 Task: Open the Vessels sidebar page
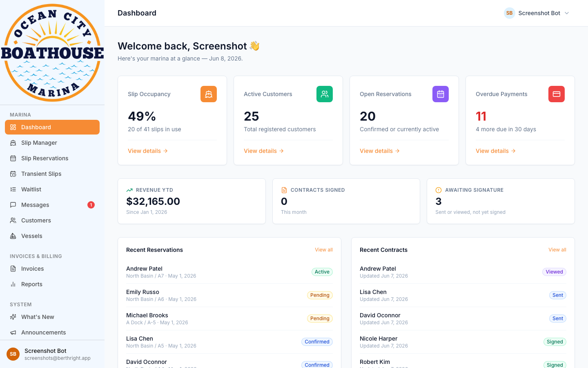click(52, 236)
